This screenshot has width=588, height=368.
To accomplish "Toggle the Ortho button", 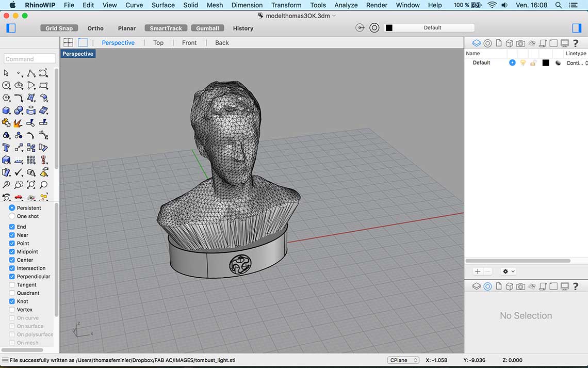I will pyautogui.click(x=95, y=28).
